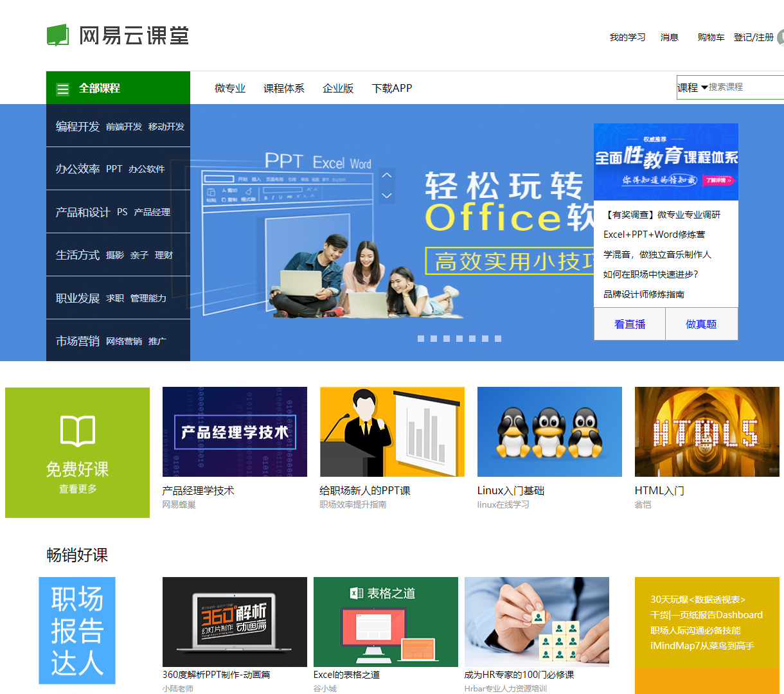Click the 看直播 button
784x694 pixels.
coord(629,324)
